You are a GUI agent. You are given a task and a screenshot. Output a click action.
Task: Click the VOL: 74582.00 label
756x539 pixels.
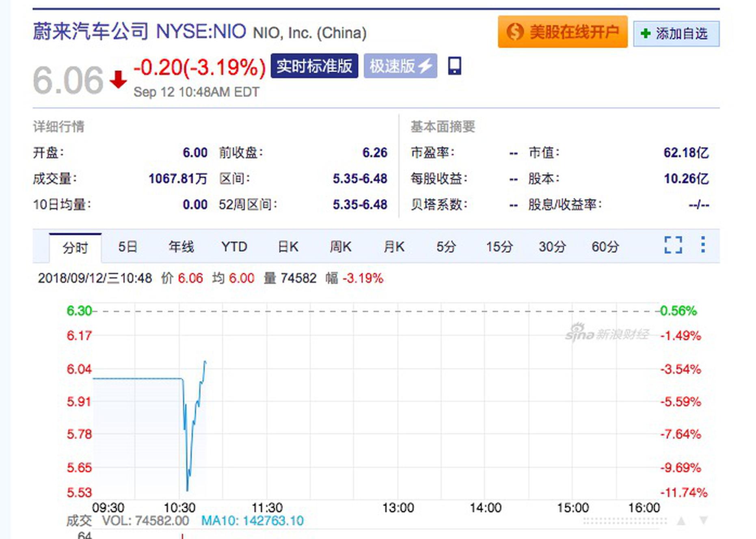[x=145, y=521]
